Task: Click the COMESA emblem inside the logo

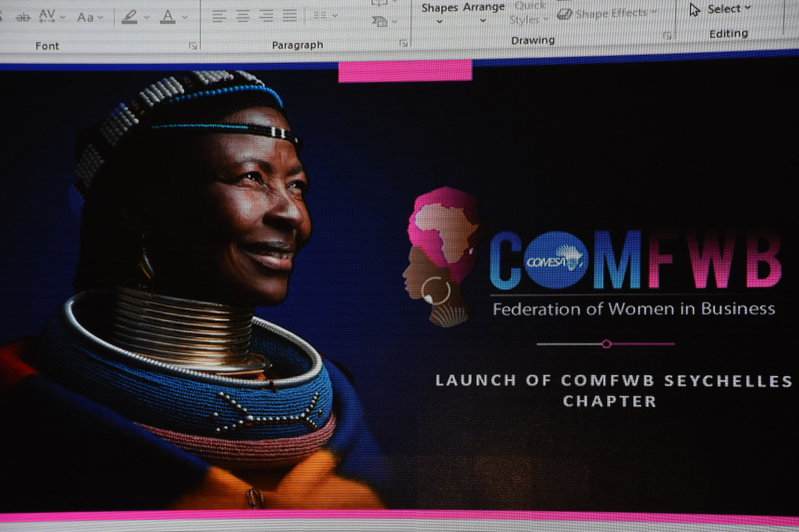Action: tap(555, 261)
